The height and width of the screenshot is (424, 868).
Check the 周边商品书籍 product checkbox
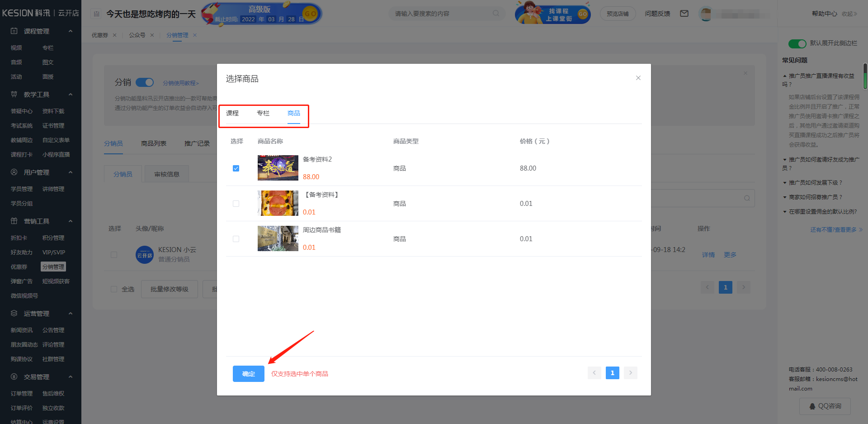click(236, 239)
